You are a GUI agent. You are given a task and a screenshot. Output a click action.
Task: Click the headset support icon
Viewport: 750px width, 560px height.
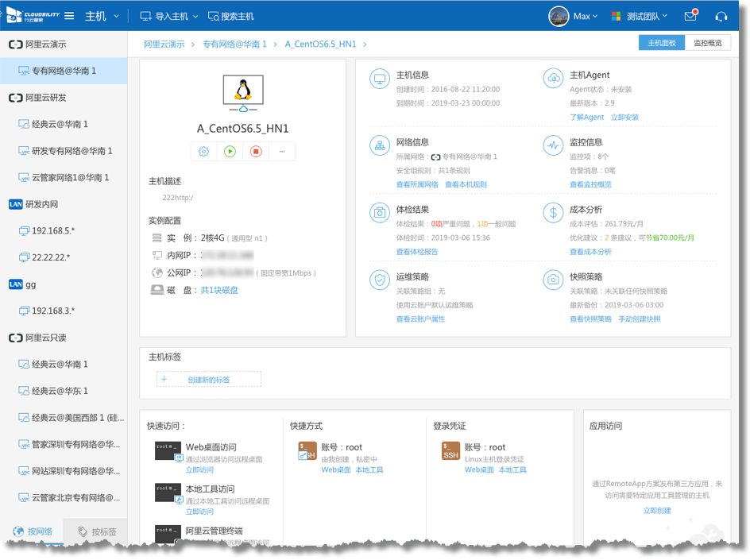click(x=721, y=17)
